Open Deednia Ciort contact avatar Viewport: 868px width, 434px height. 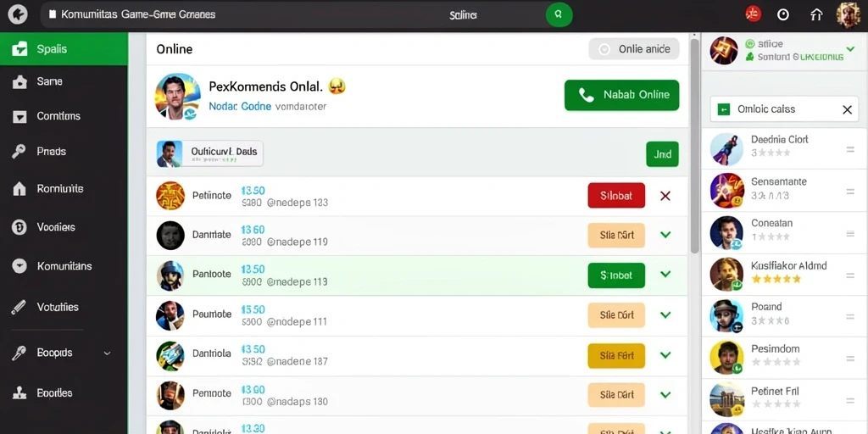click(x=726, y=149)
